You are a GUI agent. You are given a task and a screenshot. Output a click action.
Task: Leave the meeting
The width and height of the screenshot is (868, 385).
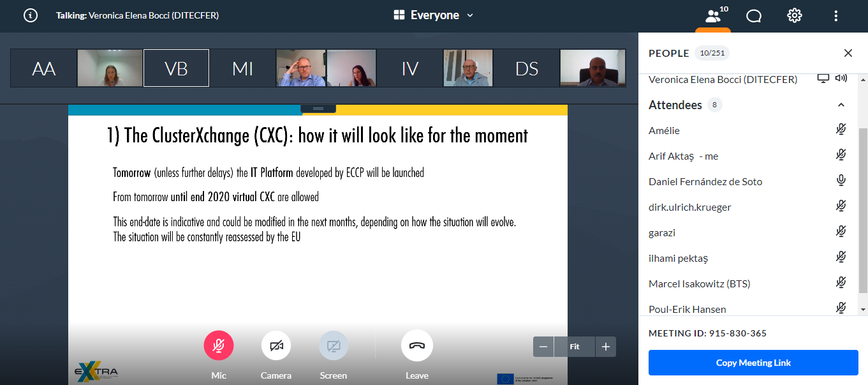click(417, 345)
